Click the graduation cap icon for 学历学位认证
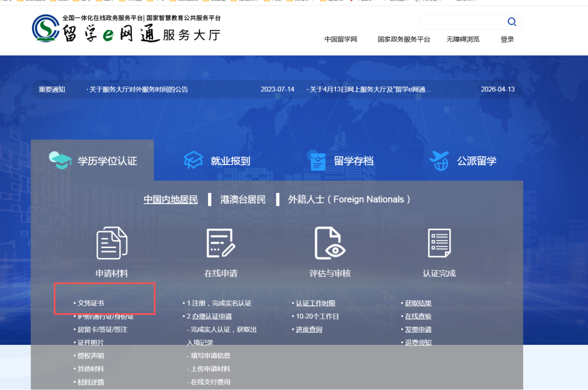Screen dimensions: 588x390 point(60,160)
